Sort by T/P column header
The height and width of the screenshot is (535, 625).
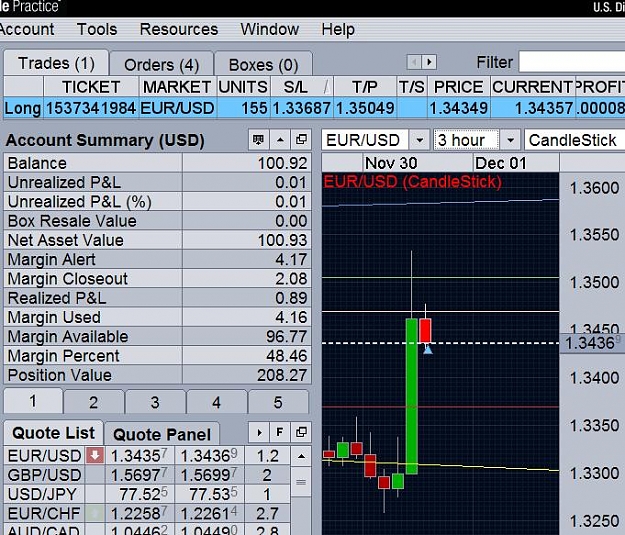[365, 87]
